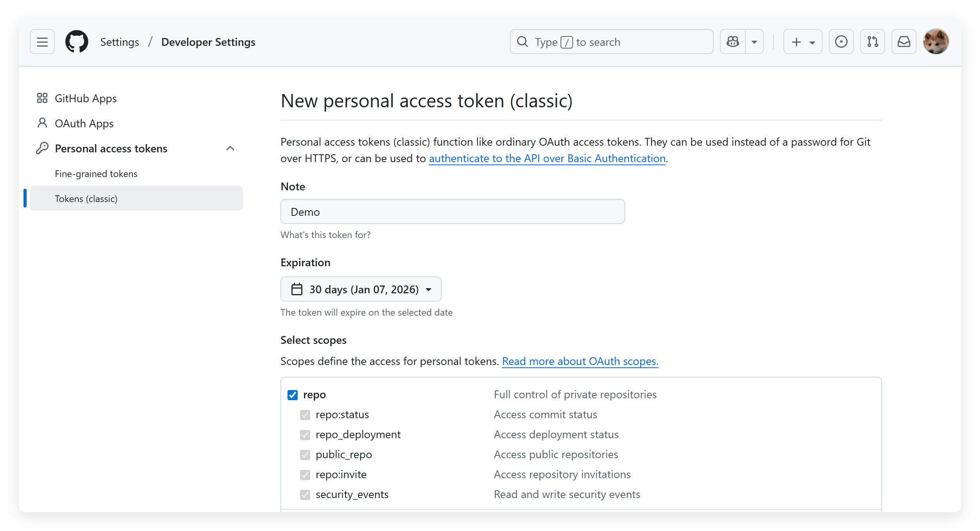Viewport: 980px width, 531px height.
Task: Select Fine-grained tokens in sidebar
Action: click(x=96, y=174)
